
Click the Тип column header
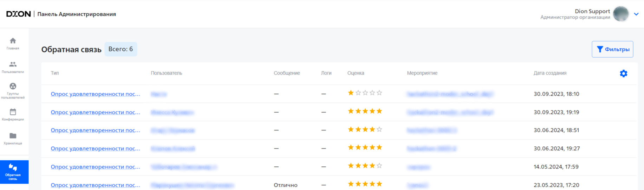pos(55,73)
